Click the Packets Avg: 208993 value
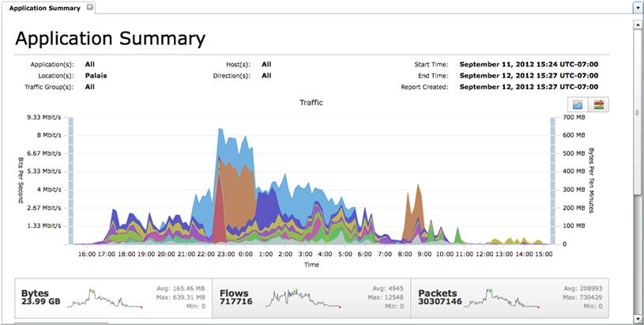This screenshot has width=644, height=325. click(583, 289)
